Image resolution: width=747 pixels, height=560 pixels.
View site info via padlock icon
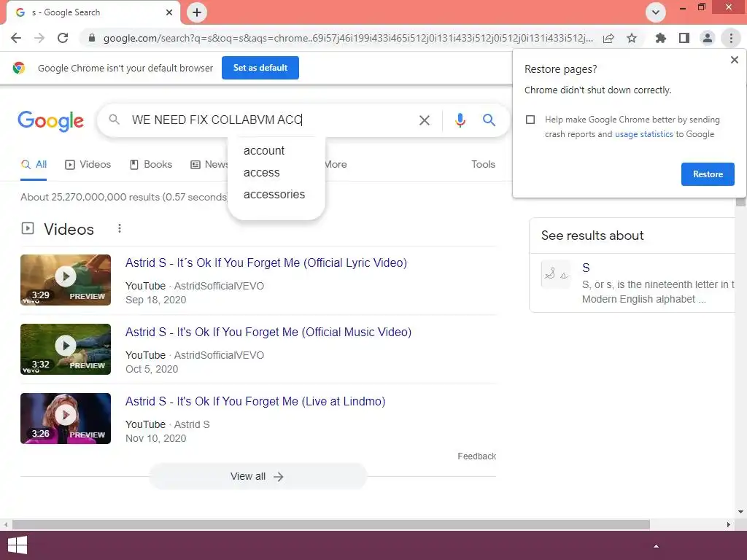click(92, 38)
